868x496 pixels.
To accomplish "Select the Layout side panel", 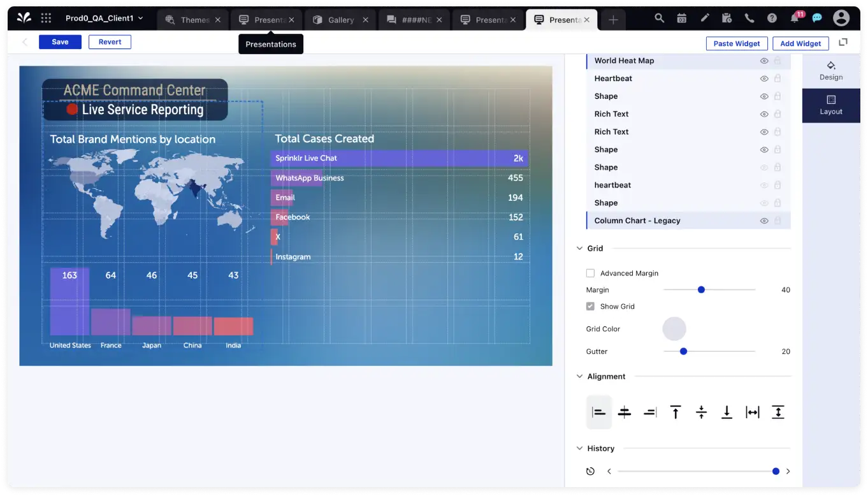I will point(831,105).
